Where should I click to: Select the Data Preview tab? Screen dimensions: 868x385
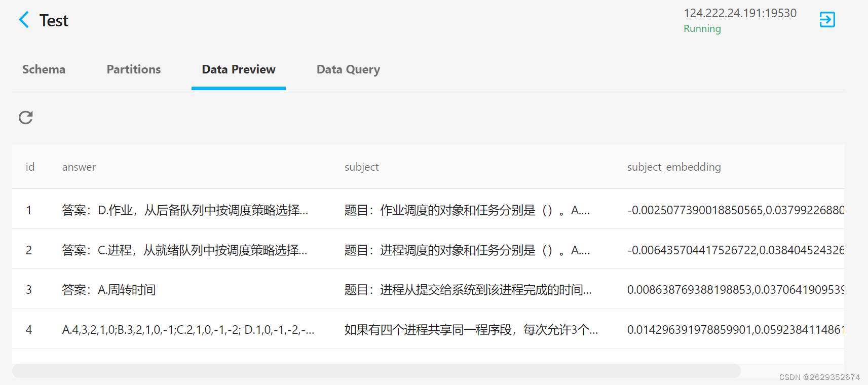[x=239, y=69]
